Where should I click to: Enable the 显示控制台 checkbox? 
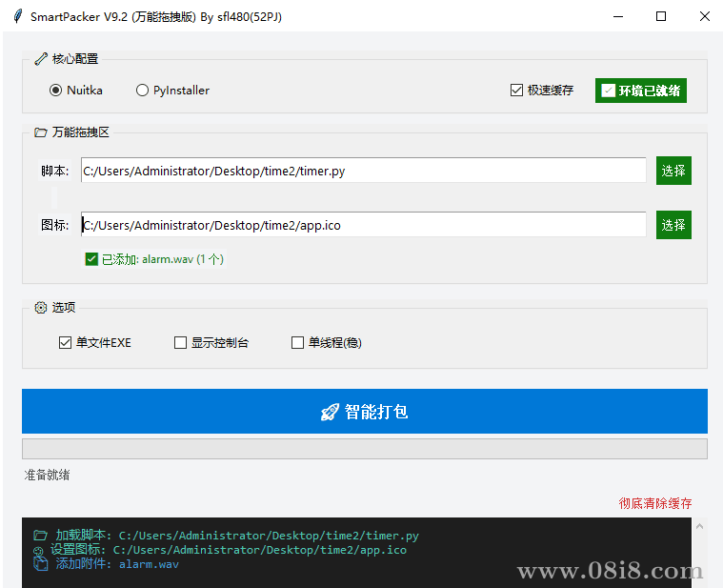(x=180, y=343)
